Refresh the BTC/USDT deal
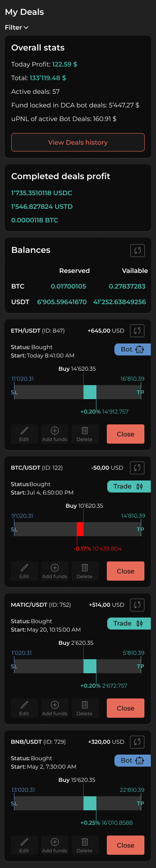This screenshot has width=156, height=868. 137,468
